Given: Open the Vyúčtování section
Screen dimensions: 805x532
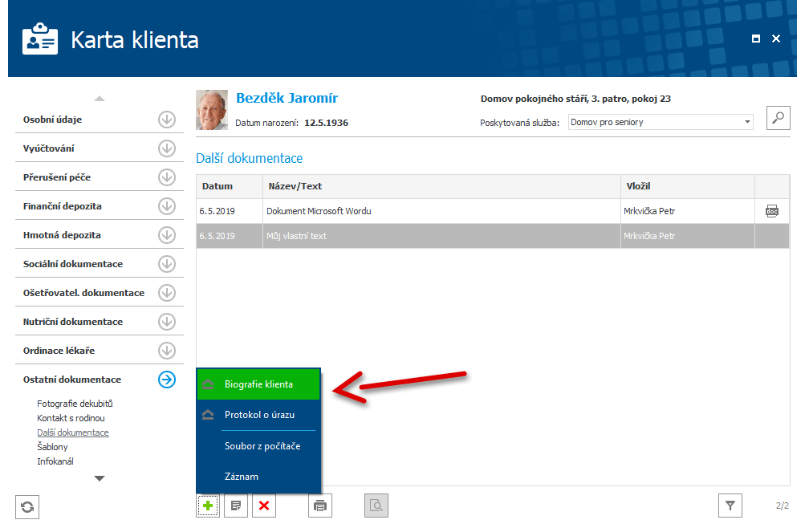Looking at the screenshot, I should (x=49, y=148).
